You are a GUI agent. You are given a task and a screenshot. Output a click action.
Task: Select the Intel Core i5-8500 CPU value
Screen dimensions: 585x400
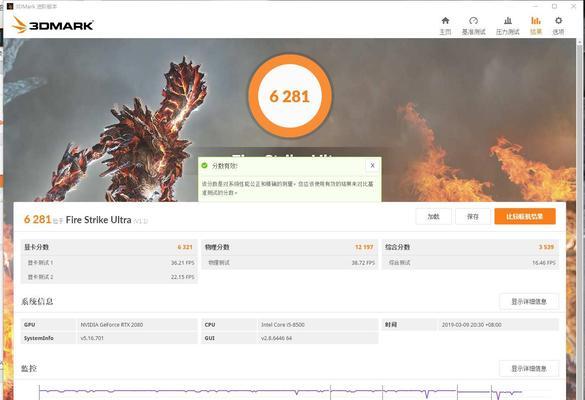point(283,325)
